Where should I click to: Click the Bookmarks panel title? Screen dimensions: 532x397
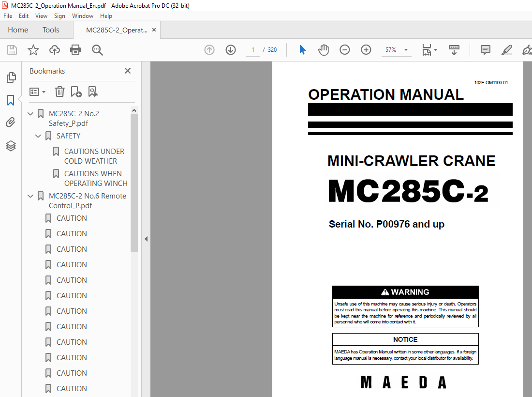(x=47, y=71)
